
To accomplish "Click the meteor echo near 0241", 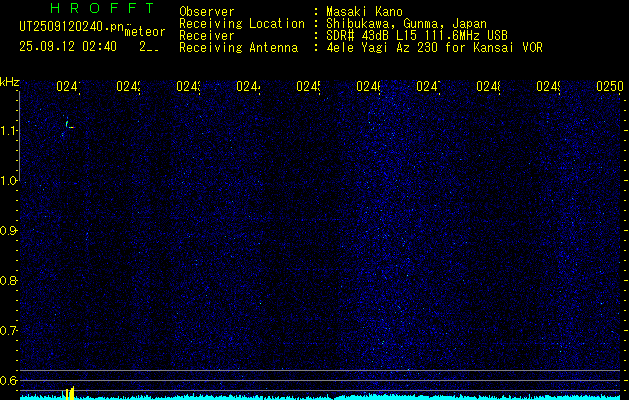I will coord(69,125).
